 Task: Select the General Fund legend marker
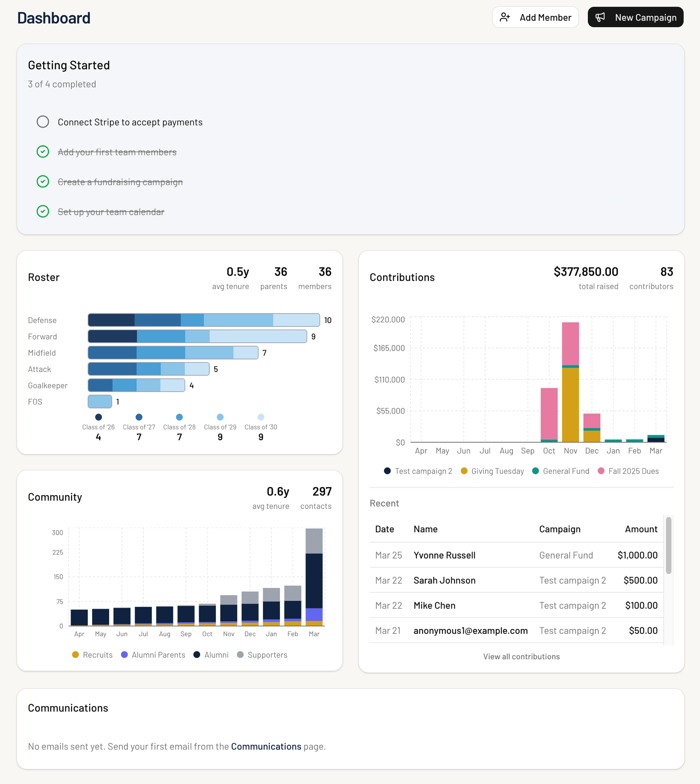(536, 471)
